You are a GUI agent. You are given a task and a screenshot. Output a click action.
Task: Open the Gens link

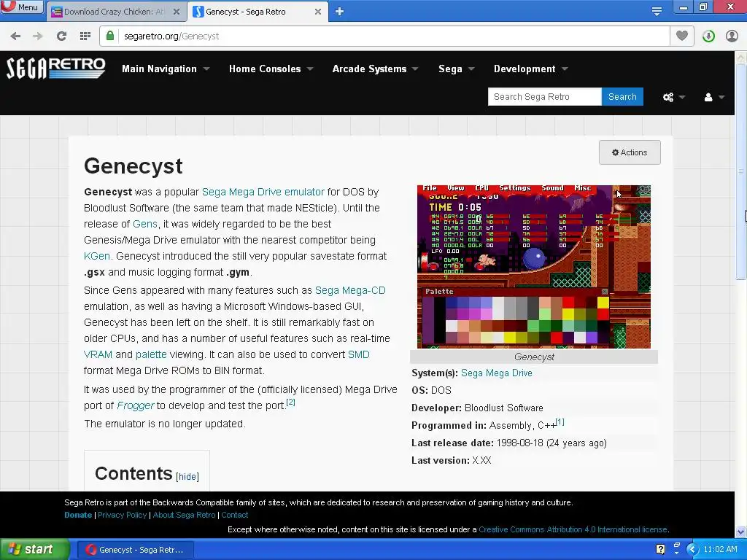(x=145, y=224)
